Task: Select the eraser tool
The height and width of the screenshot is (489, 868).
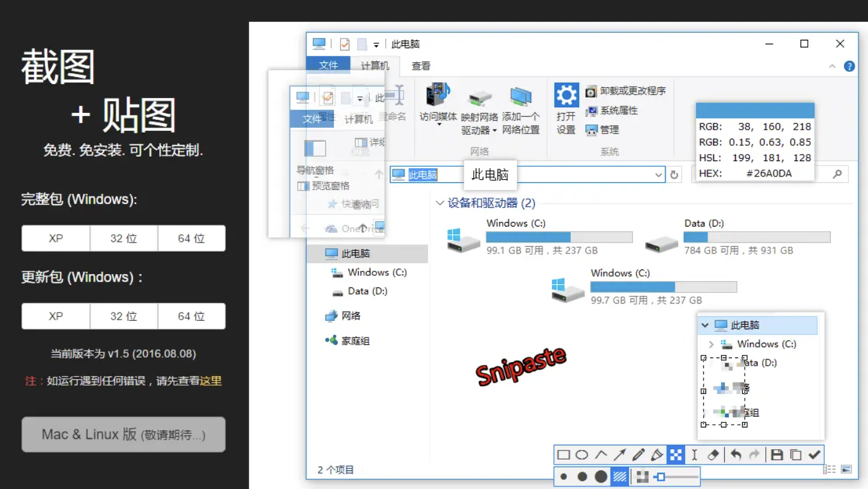Action: click(x=713, y=455)
